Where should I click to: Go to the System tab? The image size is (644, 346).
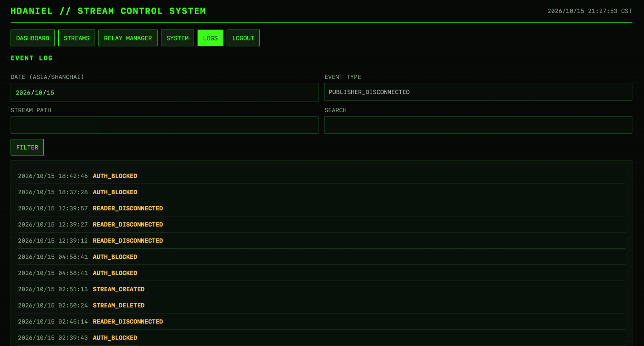(177, 38)
